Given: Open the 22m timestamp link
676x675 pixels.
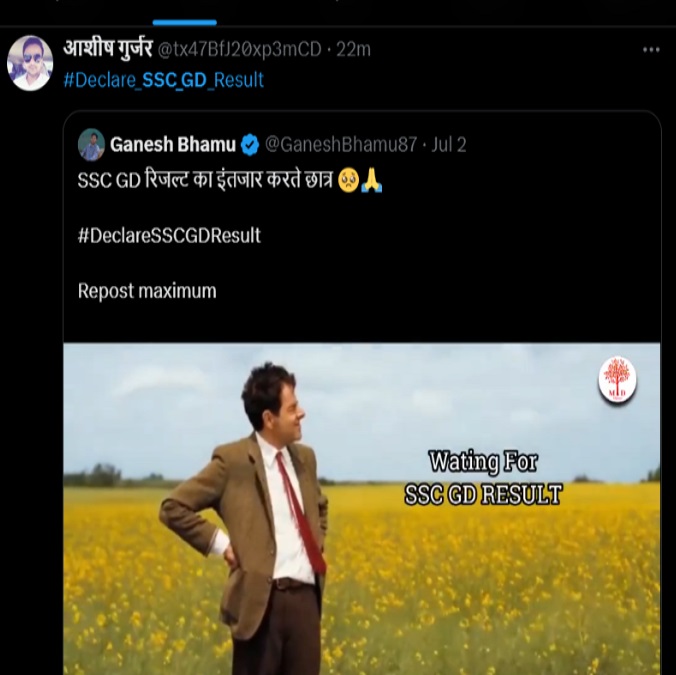Looking at the screenshot, I should pyautogui.click(x=353, y=50).
